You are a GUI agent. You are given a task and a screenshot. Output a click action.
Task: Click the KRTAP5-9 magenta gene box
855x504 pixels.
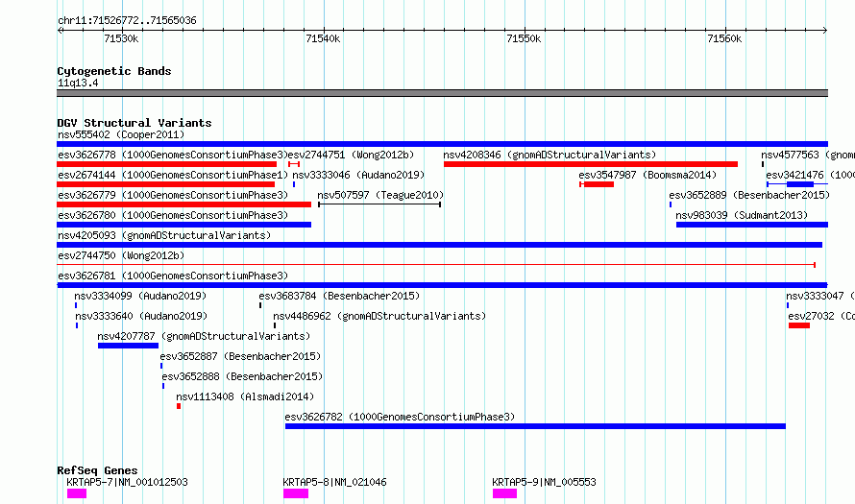[505, 493]
